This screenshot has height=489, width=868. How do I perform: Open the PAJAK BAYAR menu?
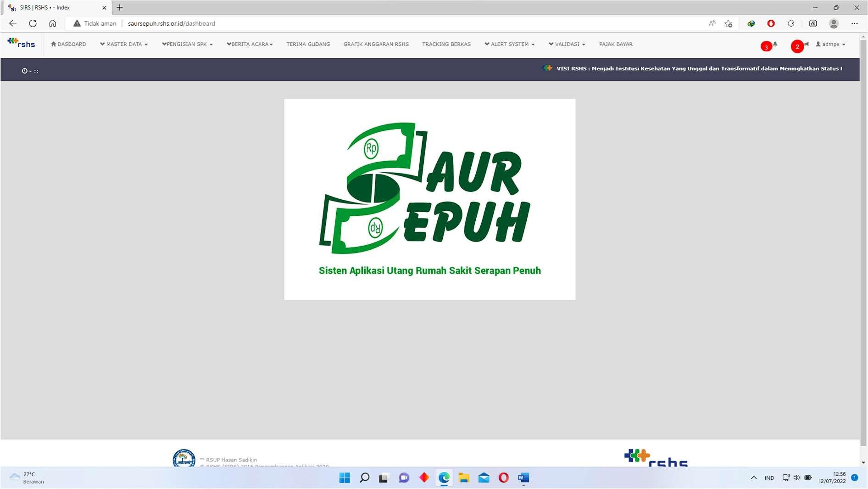[x=616, y=44]
